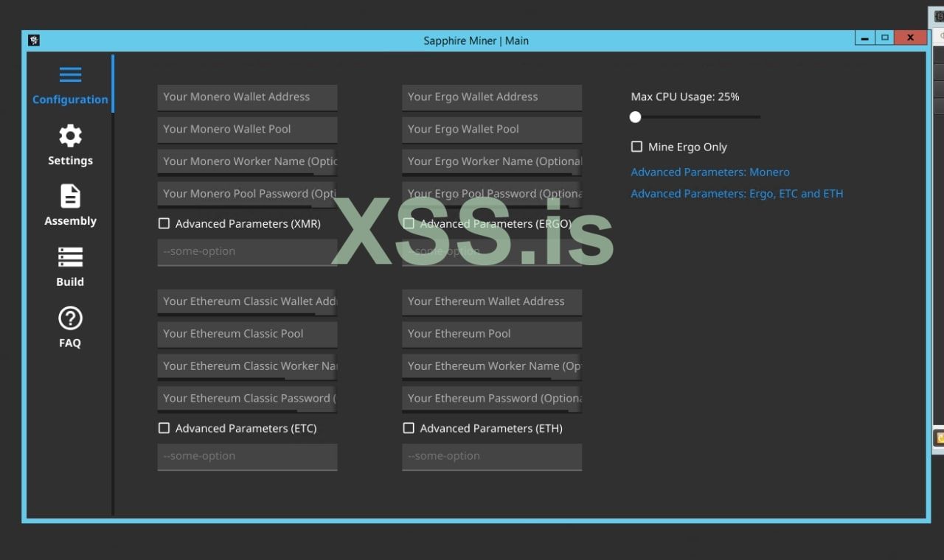Open the Build stacked-bars icon
This screenshot has width=944, height=560.
pos(70,257)
